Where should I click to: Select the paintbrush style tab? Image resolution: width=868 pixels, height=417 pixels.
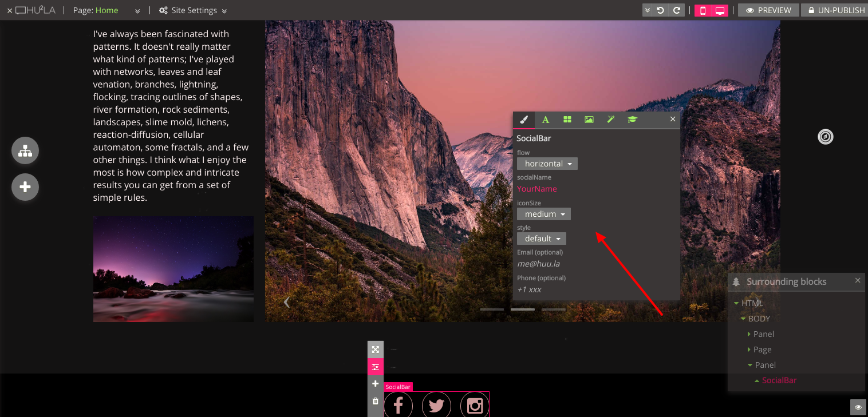pos(523,120)
